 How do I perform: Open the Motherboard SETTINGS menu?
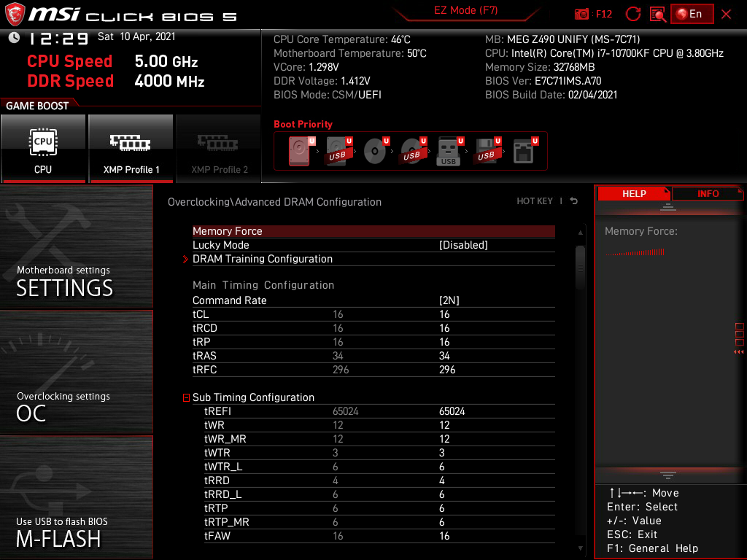pyautogui.click(x=76, y=246)
